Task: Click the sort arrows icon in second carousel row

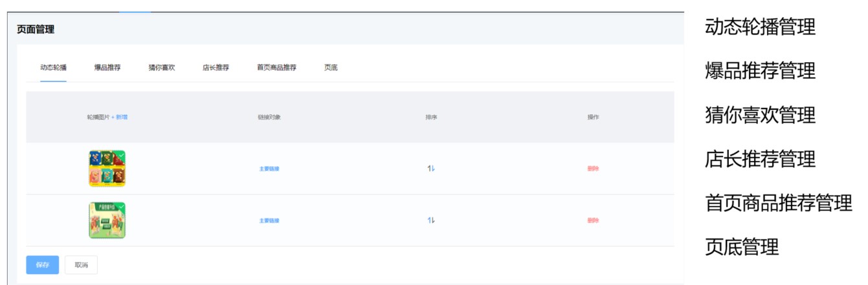Action: point(431,220)
